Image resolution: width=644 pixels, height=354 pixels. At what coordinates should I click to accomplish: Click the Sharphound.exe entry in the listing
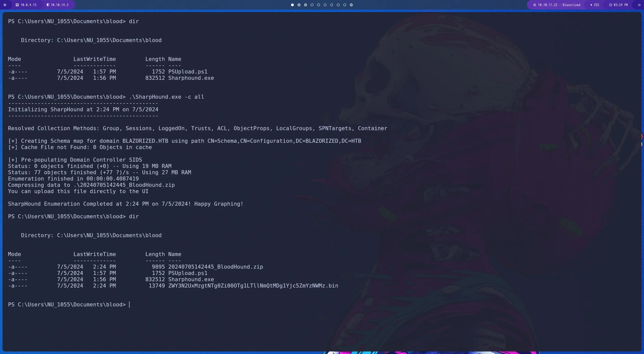coord(191,279)
